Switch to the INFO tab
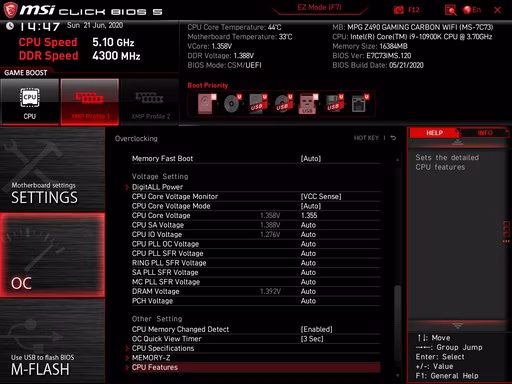The height and width of the screenshot is (384, 512). [484, 133]
